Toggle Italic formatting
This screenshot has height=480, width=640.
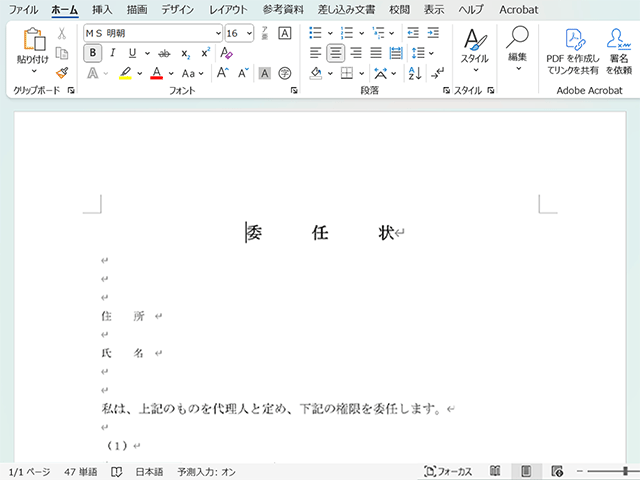point(113,53)
